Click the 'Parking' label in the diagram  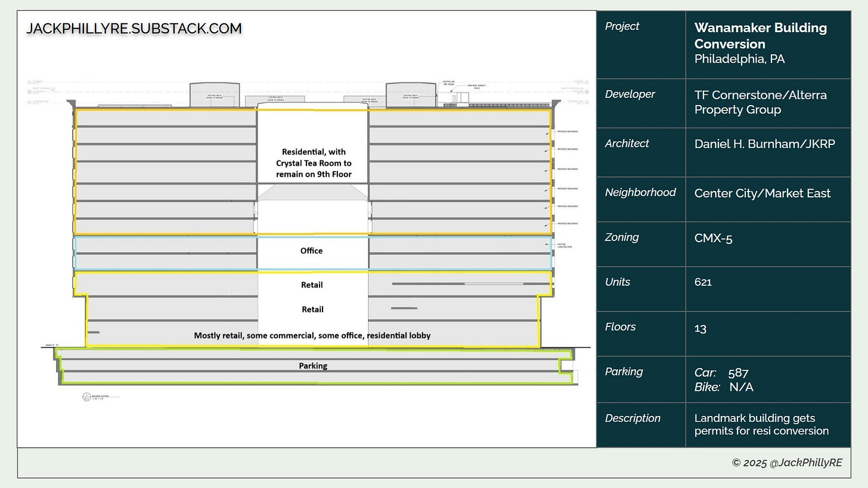pyautogui.click(x=313, y=366)
